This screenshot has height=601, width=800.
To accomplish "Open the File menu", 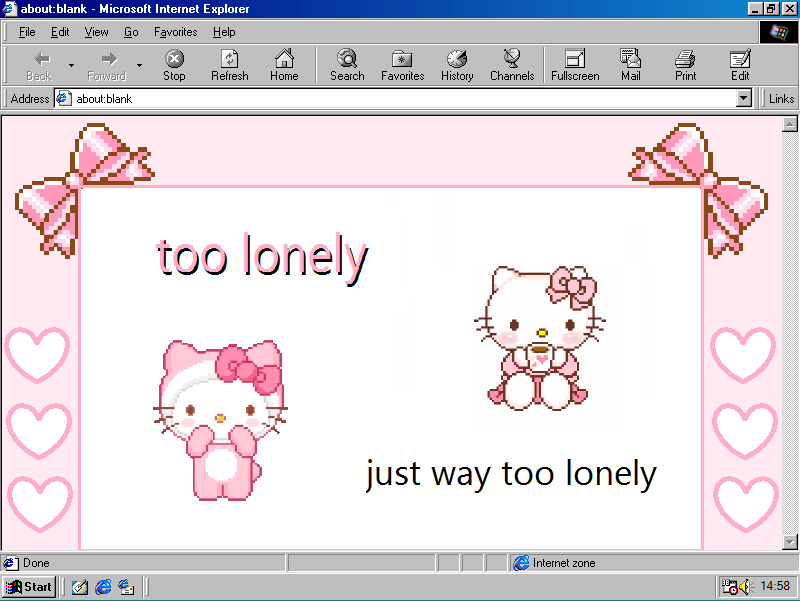I will [x=27, y=32].
